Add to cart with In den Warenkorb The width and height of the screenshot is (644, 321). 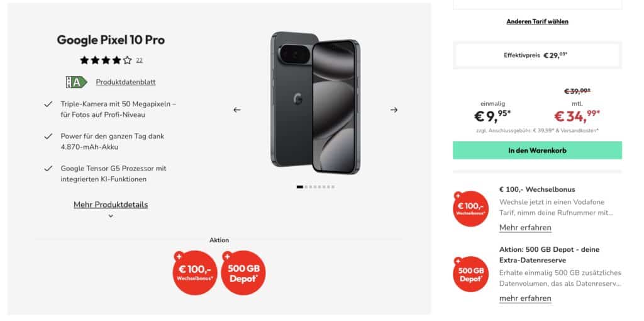[537, 150]
